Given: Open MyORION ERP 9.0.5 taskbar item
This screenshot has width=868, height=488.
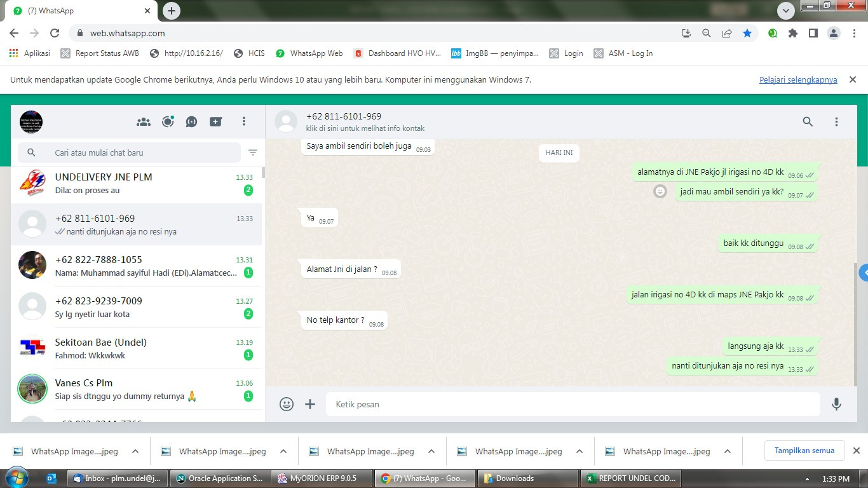Looking at the screenshot, I should pyautogui.click(x=322, y=478).
